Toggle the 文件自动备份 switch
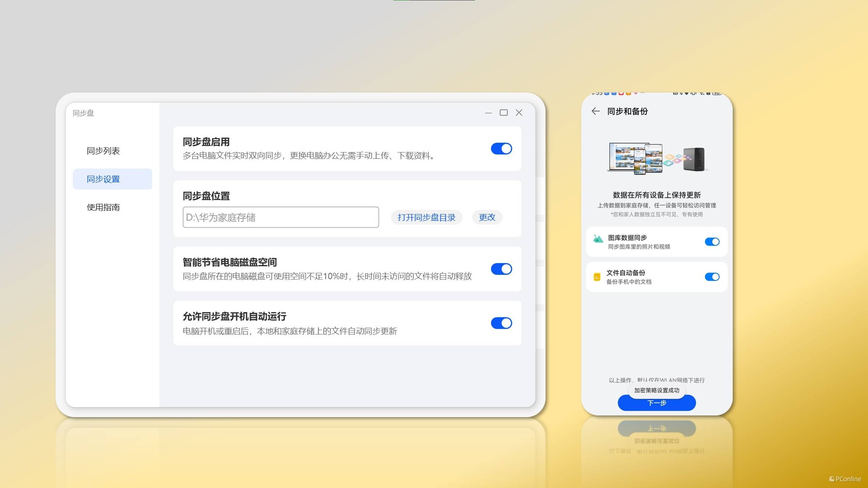 click(x=712, y=277)
